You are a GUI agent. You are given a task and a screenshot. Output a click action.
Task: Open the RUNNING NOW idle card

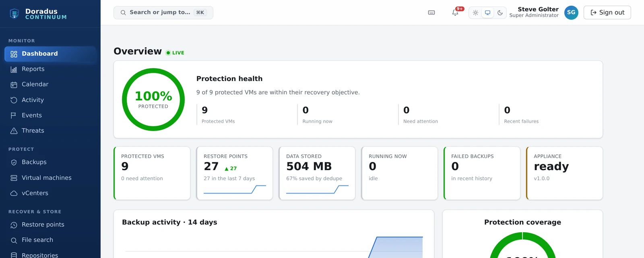400,173
